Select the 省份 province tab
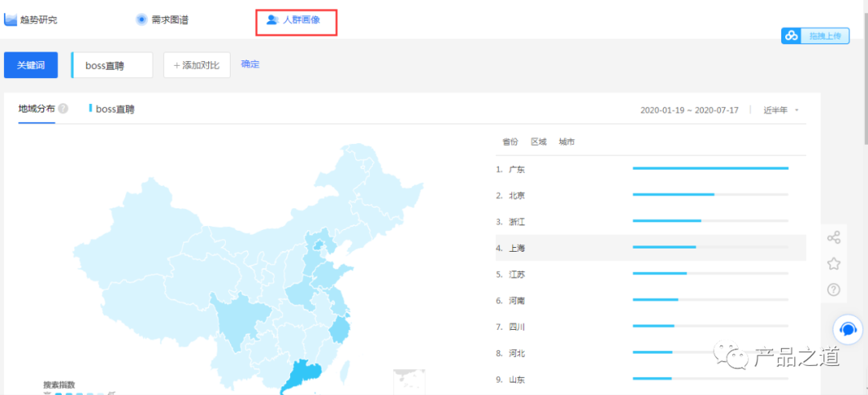The image size is (868, 395). pyautogui.click(x=510, y=142)
